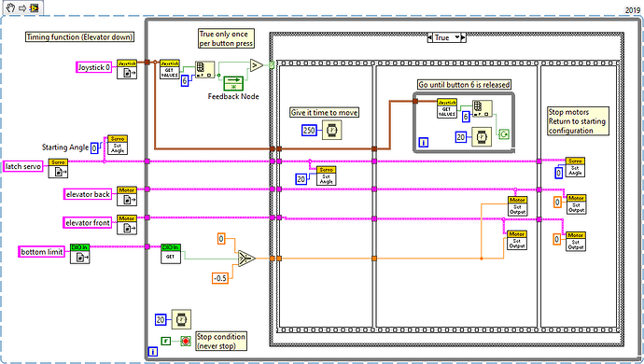Go to next case with right arrow

click(x=463, y=37)
